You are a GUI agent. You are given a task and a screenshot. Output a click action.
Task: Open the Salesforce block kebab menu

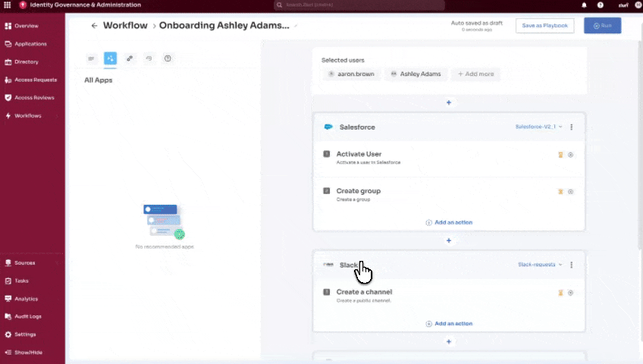(x=571, y=127)
